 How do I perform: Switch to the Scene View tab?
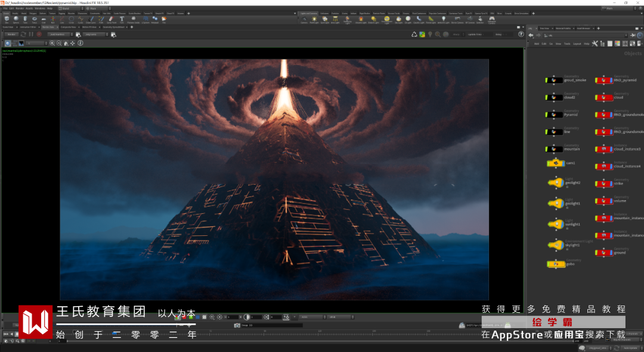pyautogui.click(x=8, y=27)
